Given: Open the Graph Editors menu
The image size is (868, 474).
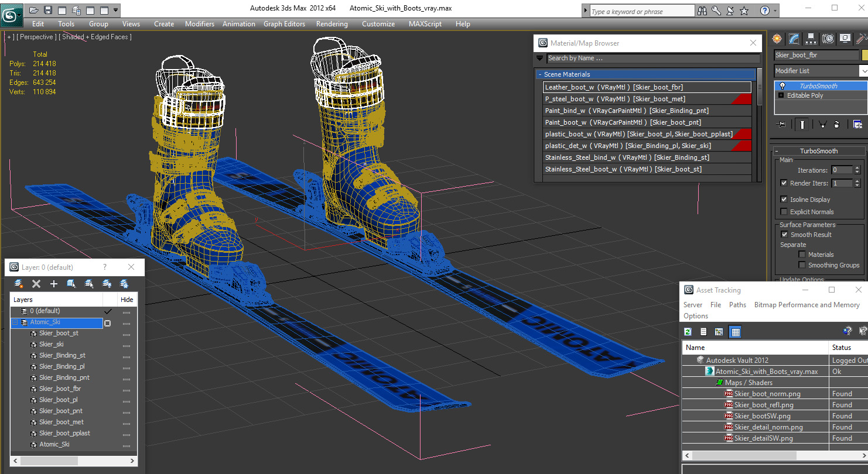Looking at the screenshot, I should coord(284,24).
